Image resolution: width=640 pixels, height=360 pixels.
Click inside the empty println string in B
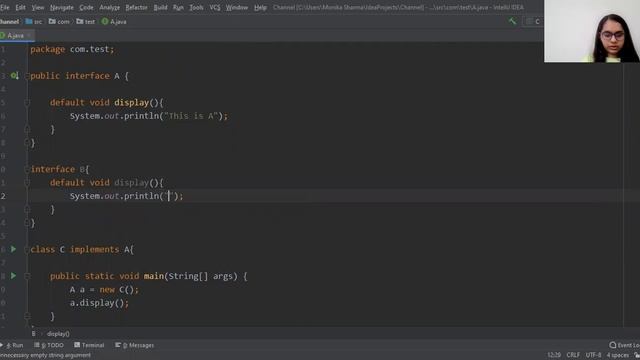pyautogui.click(x=169, y=196)
